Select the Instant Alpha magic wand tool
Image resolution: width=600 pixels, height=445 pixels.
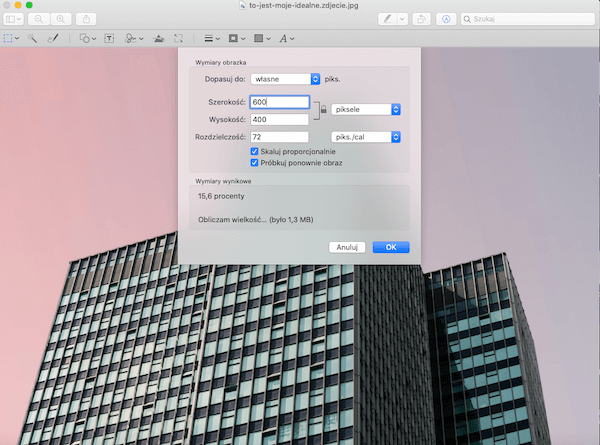[33, 37]
